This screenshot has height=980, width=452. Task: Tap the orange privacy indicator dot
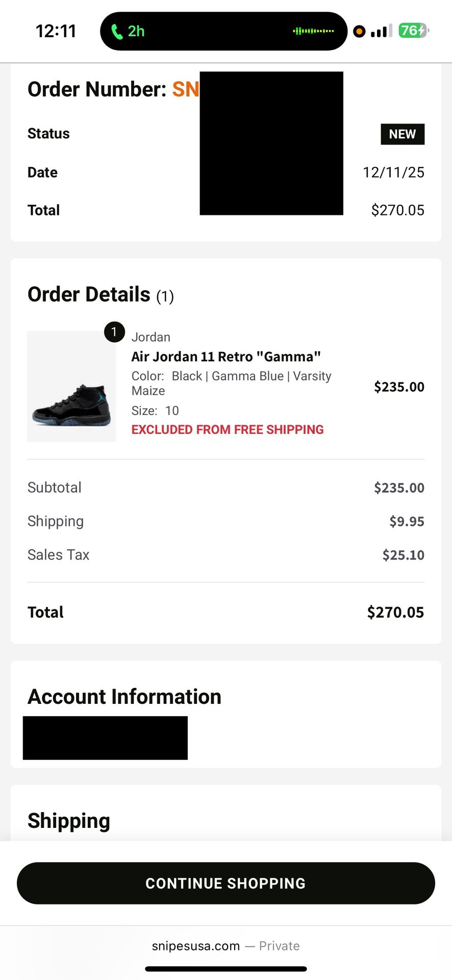[x=360, y=31]
